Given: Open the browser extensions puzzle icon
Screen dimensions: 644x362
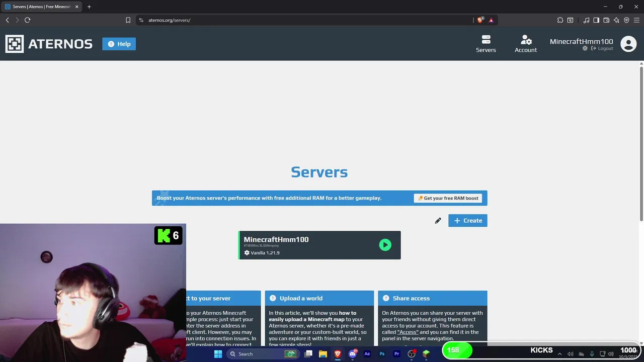Looking at the screenshot, I should pyautogui.click(x=560, y=20).
